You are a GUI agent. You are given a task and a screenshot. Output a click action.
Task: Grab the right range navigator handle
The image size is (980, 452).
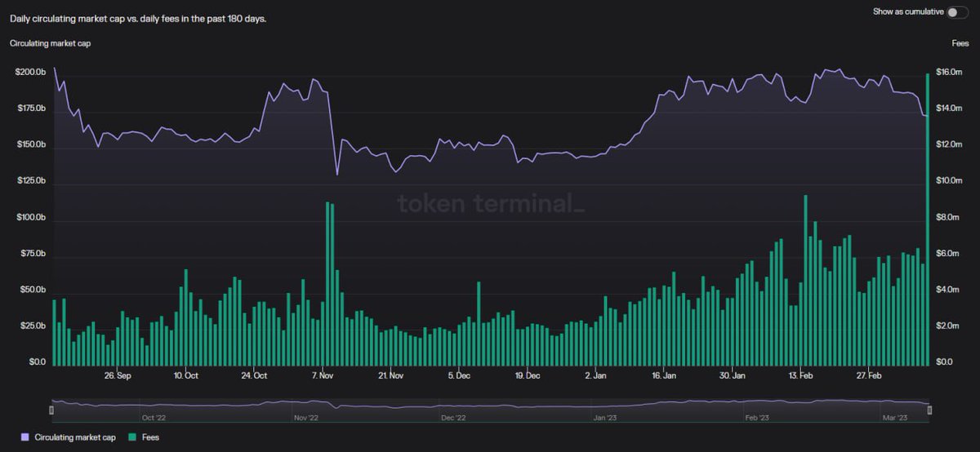tap(929, 410)
